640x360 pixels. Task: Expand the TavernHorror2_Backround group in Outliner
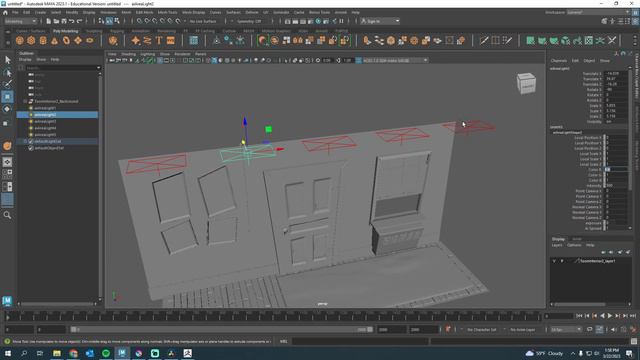[25, 101]
